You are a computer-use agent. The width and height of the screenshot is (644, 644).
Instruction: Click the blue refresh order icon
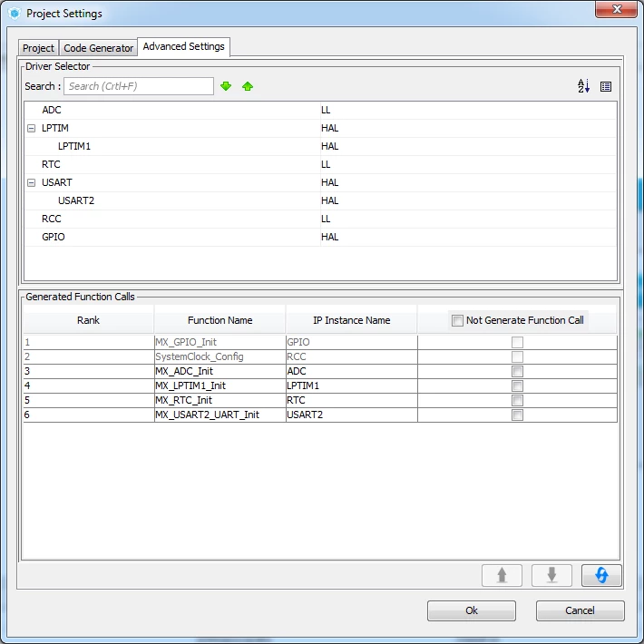(601, 575)
